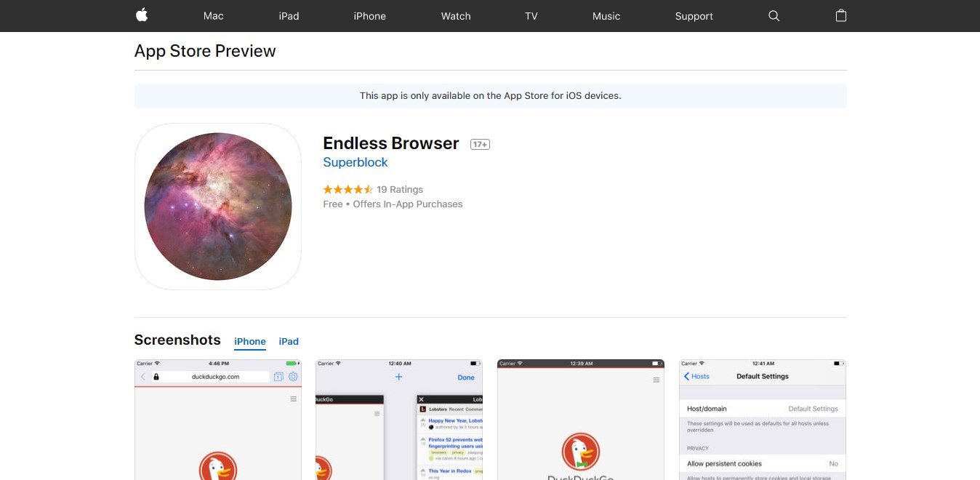Click the padlock icon beside duckduckgo.com
Screen dimensions: 980x480
(156, 377)
